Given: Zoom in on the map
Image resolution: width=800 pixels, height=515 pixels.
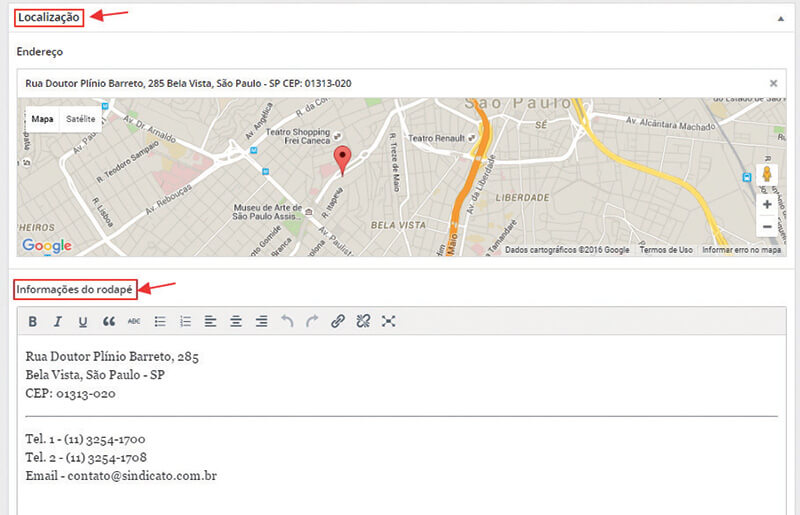Looking at the screenshot, I should (x=767, y=204).
